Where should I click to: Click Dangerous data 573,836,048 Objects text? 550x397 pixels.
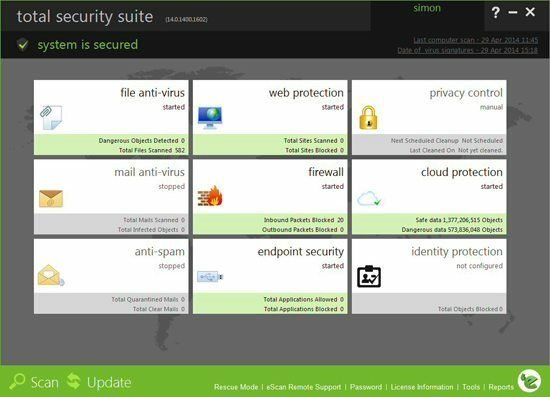pos(452,230)
